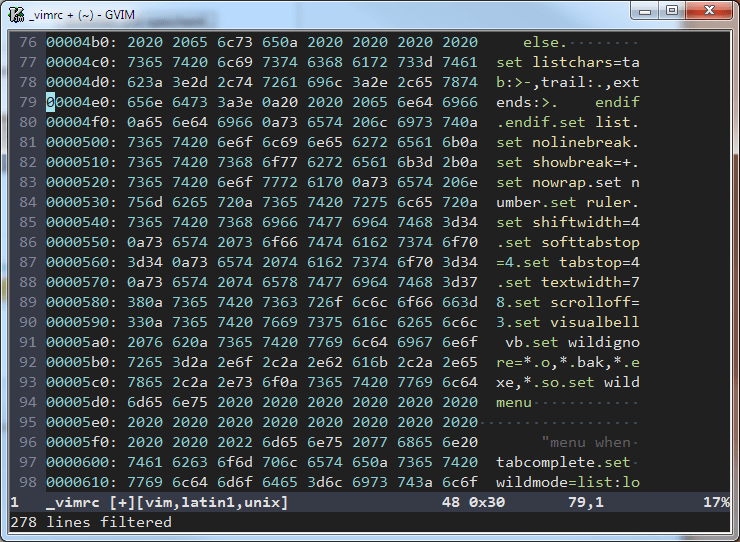Minimize the GVIM window
Screen dimensions: 740x542
645,11
